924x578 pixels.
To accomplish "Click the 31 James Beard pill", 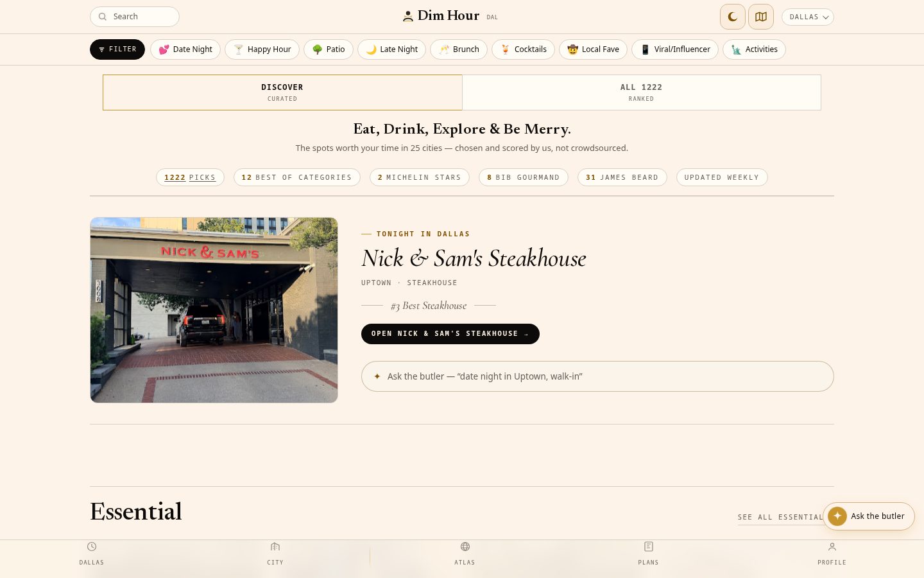I will point(622,177).
